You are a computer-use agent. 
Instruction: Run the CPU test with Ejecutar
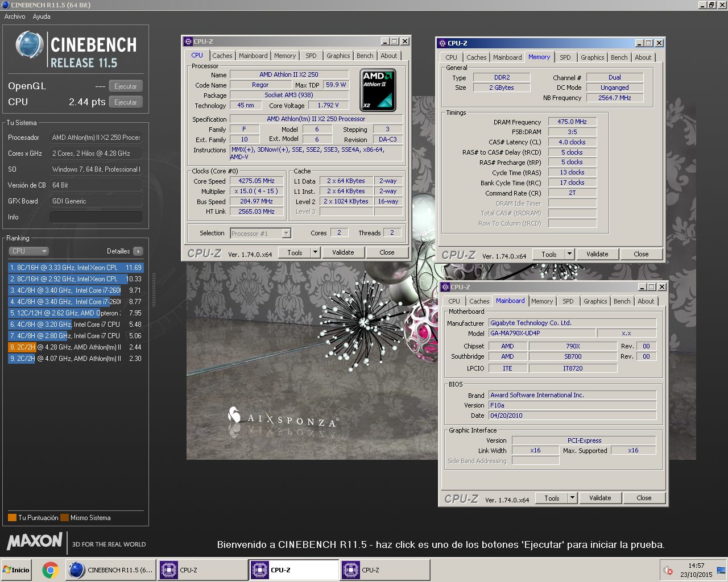(126, 102)
